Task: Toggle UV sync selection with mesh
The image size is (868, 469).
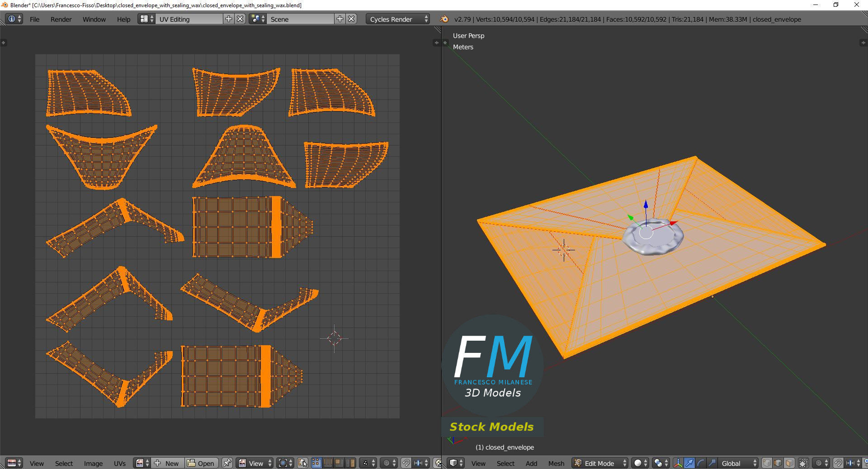Action: point(302,463)
